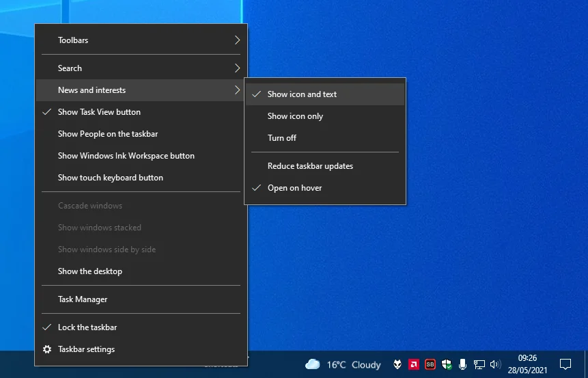The height and width of the screenshot is (378, 588).
Task: Expand News and interests submenu arrow
Action: [x=237, y=90]
